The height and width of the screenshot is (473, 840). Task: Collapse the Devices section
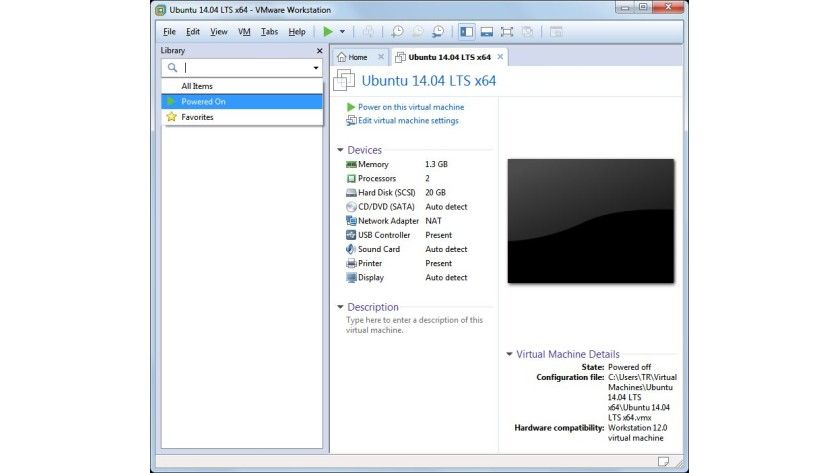340,150
